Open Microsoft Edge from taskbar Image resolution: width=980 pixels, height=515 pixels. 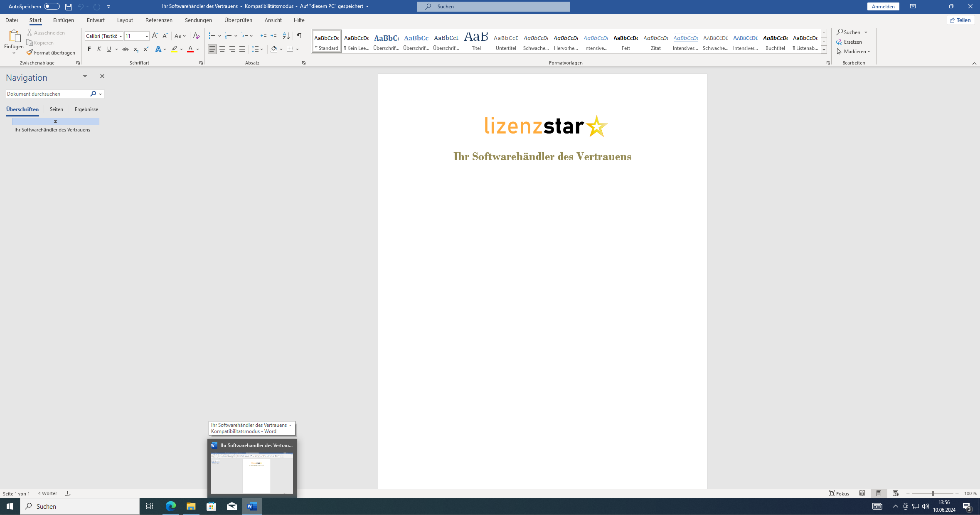(x=171, y=506)
